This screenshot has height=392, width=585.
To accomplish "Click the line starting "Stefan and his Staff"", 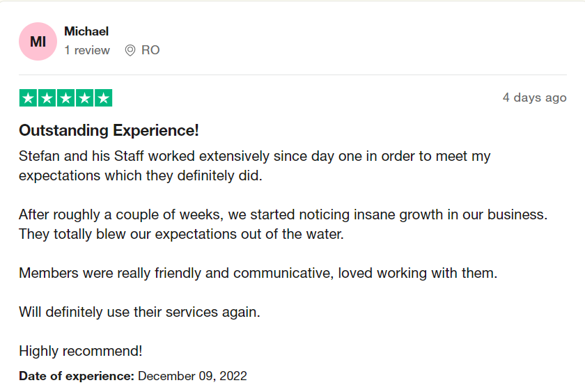I will click(x=254, y=156).
